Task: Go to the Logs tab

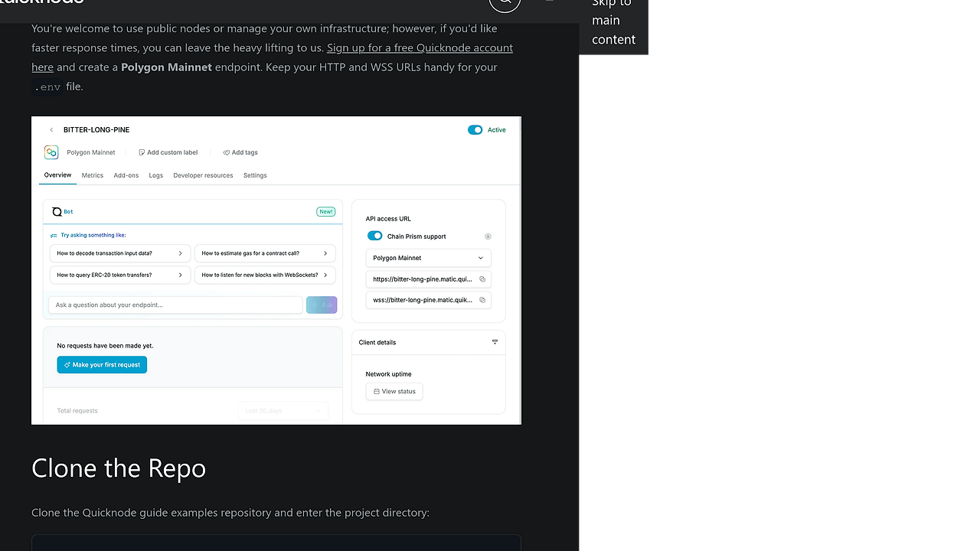Action: (156, 175)
